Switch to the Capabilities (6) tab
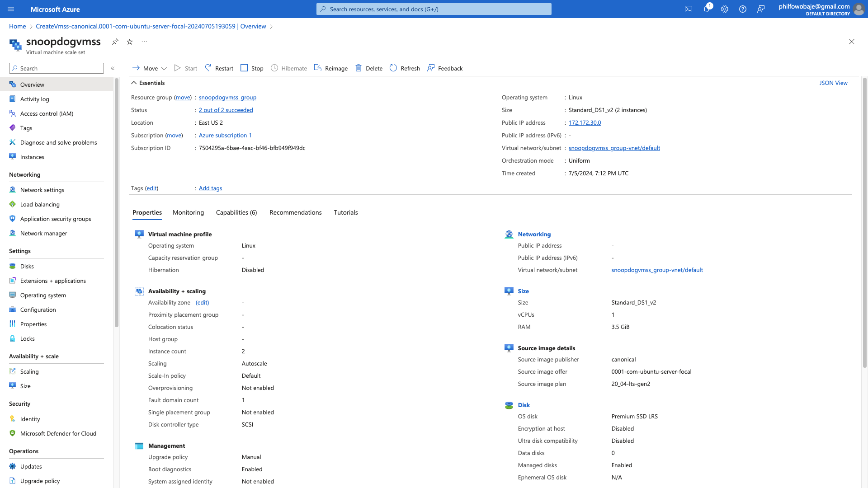This screenshot has width=868, height=488. click(236, 212)
